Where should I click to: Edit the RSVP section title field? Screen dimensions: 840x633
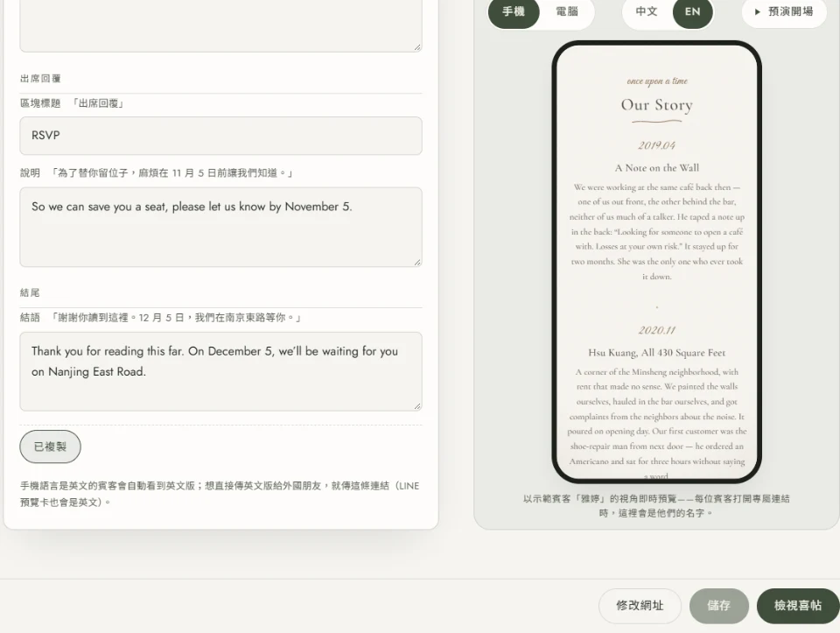(x=220, y=136)
